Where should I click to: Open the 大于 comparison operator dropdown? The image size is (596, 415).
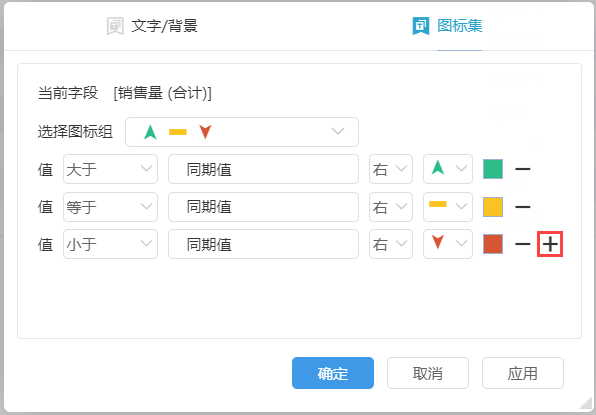pyautogui.click(x=110, y=169)
